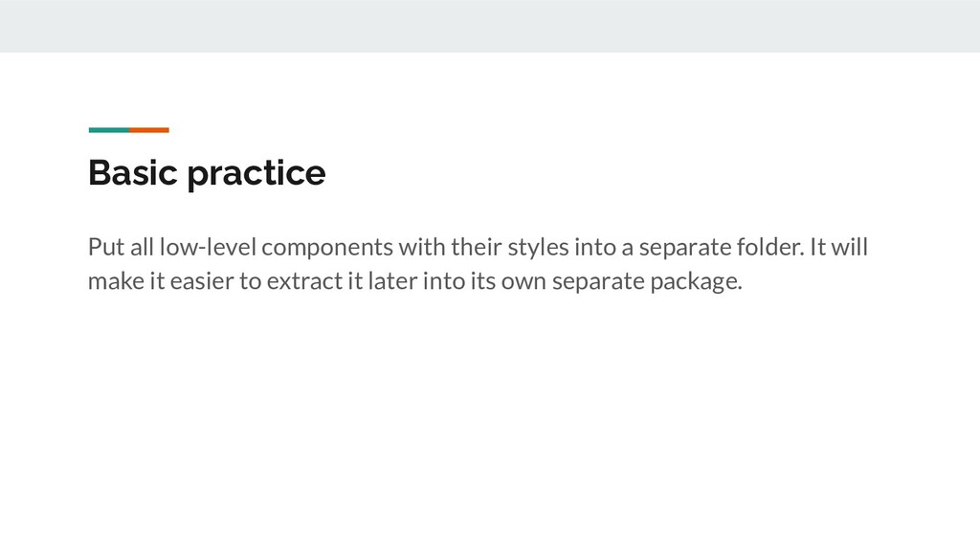Viewport: 980px width, 551px height.
Task: Click the teal segment of the accent bar
Action: (x=108, y=129)
